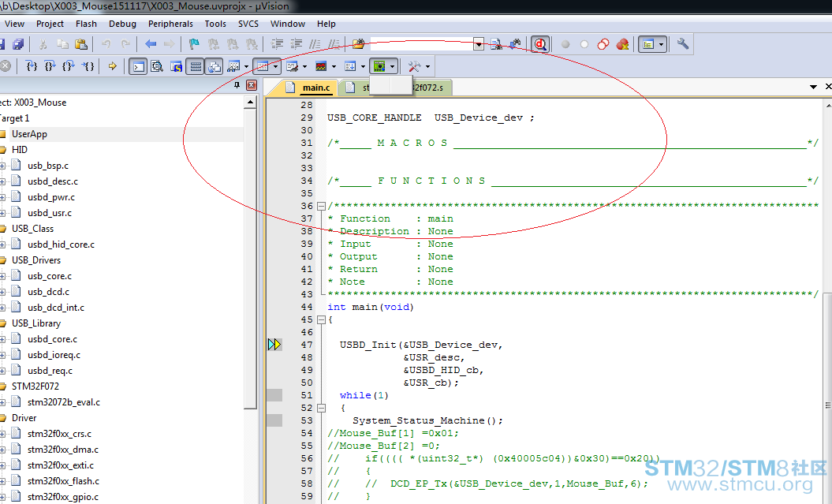
Task: Set a breakpoint in line 51's gutter
Action: (274, 395)
